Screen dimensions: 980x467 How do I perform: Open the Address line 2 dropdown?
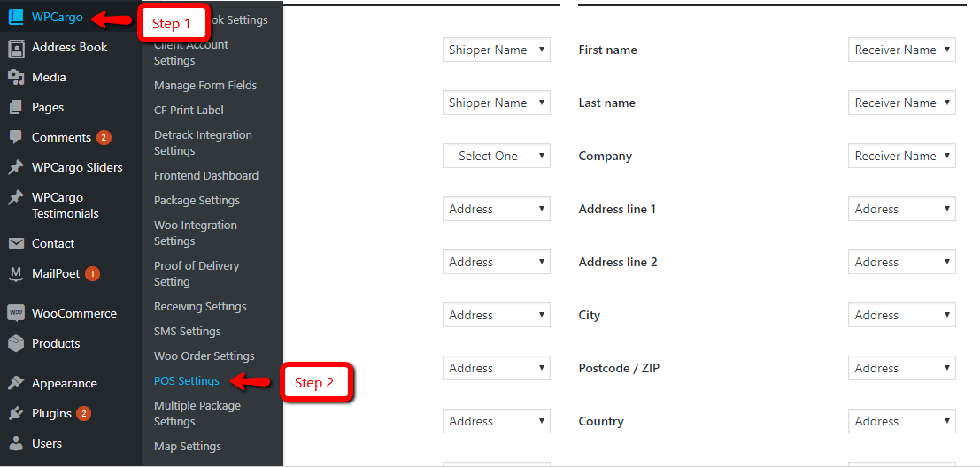(902, 262)
